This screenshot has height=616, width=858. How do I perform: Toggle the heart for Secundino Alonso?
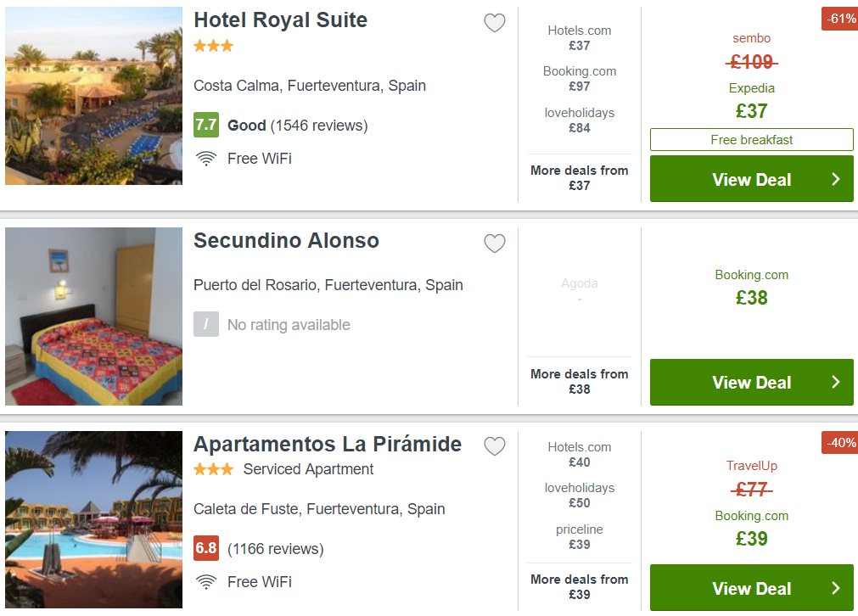495,244
